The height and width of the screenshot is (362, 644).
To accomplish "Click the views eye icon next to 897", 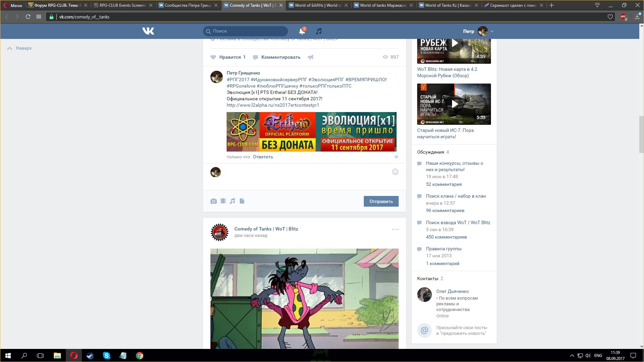I will (x=385, y=57).
